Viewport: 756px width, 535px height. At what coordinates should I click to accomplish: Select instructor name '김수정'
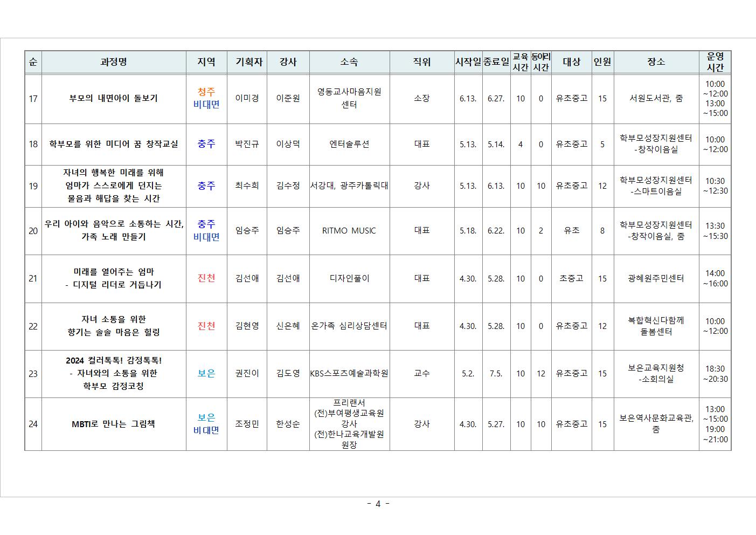coord(288,186)
